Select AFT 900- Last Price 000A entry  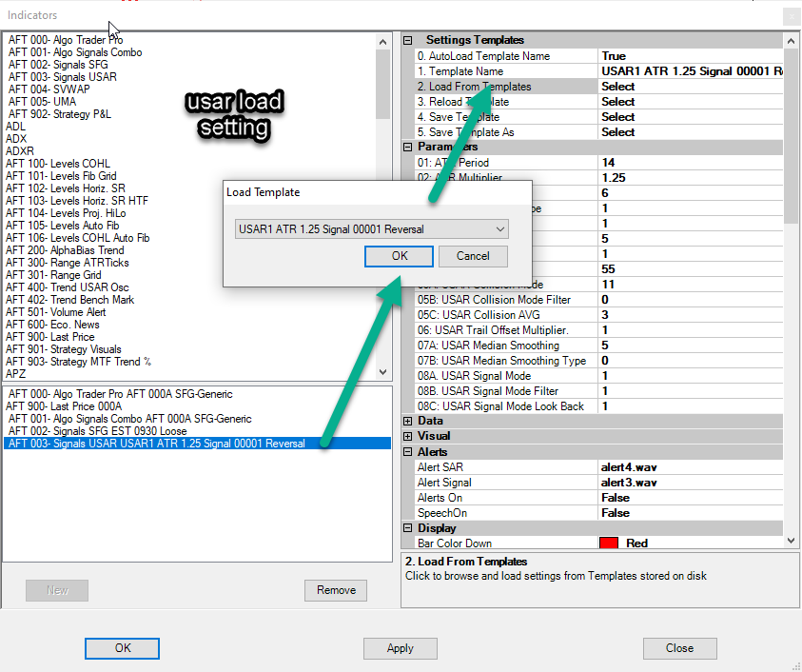(x=65, y=406)
